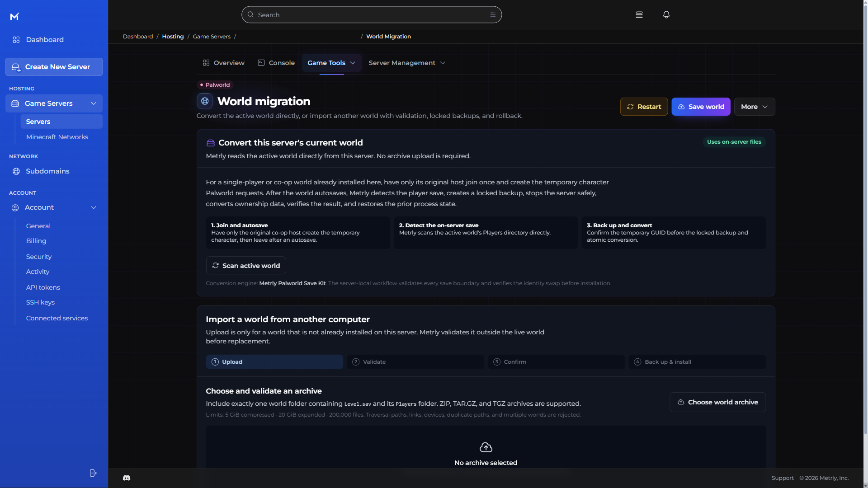Click the Console terminal icon

click(261, 63)
